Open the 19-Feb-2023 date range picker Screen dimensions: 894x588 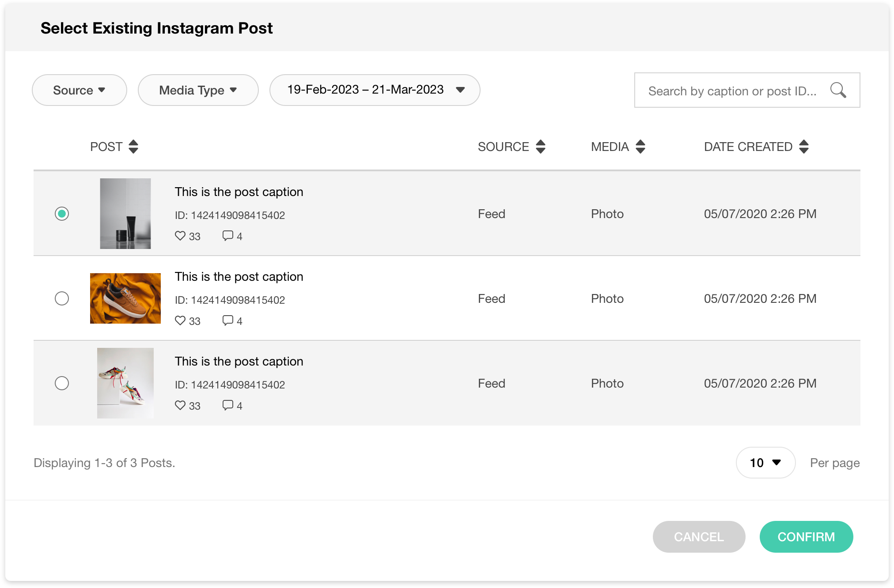pos(374,90)
